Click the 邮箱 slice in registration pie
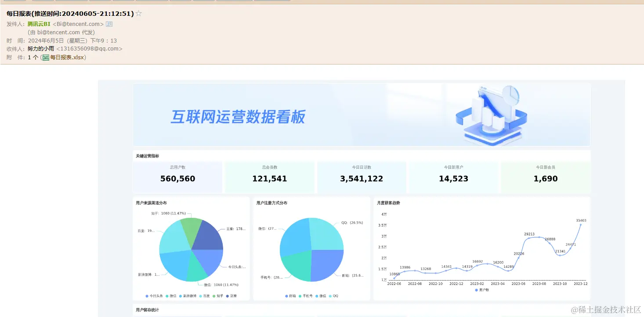Image resolution: width=644 pixels, height=317 pixels. pos(326,265)
